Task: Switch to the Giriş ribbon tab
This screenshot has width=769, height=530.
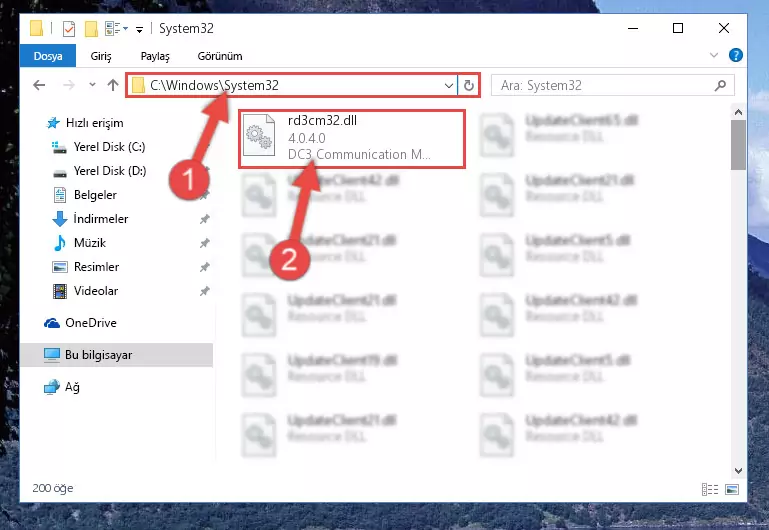Action: [101, 56]
